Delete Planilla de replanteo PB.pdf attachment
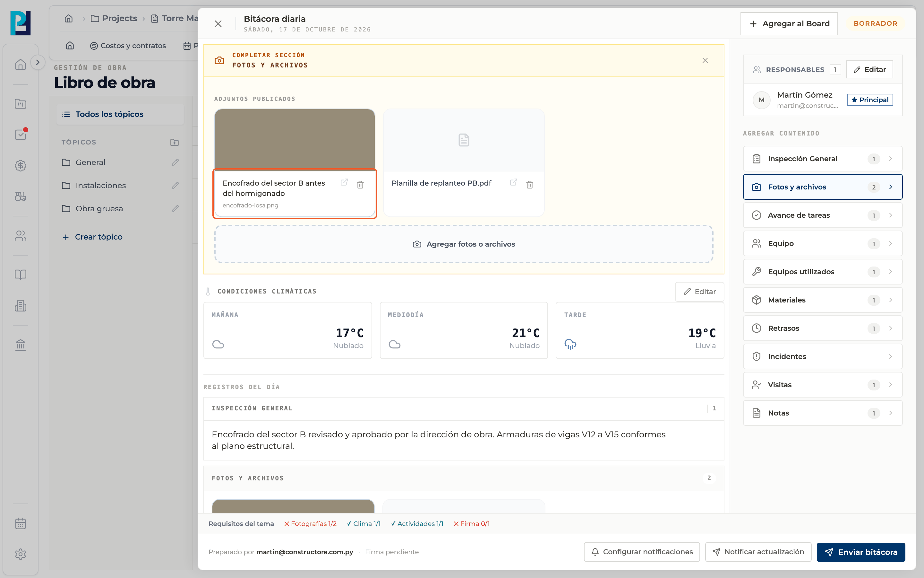 pos(530,185)
